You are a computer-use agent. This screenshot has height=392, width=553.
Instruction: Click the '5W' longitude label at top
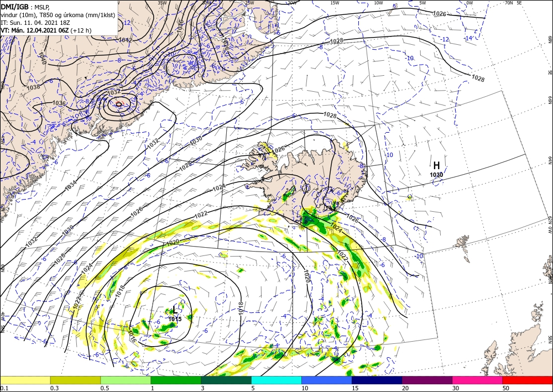pyautogui.click(x=422, y=3)
